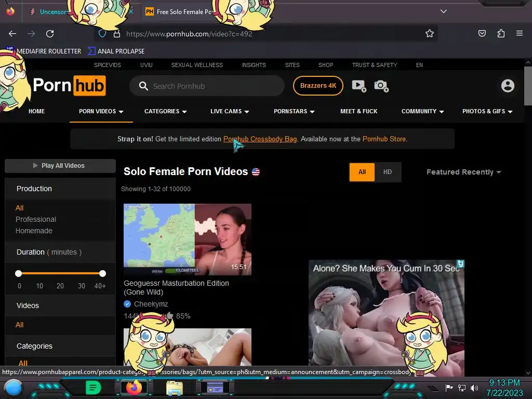The image size is (532, 399).
Task: Click the page vertical scrollbar thumb
Action: click(528, 86)
